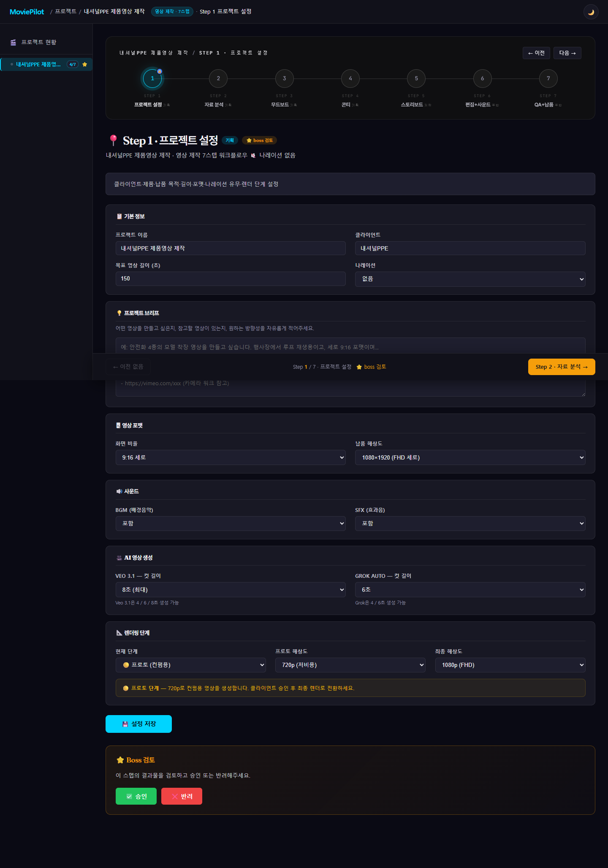Click Step 2 · 자료 분석 next button
Viewport: 608px width, 868px height.
pos(562,367)
